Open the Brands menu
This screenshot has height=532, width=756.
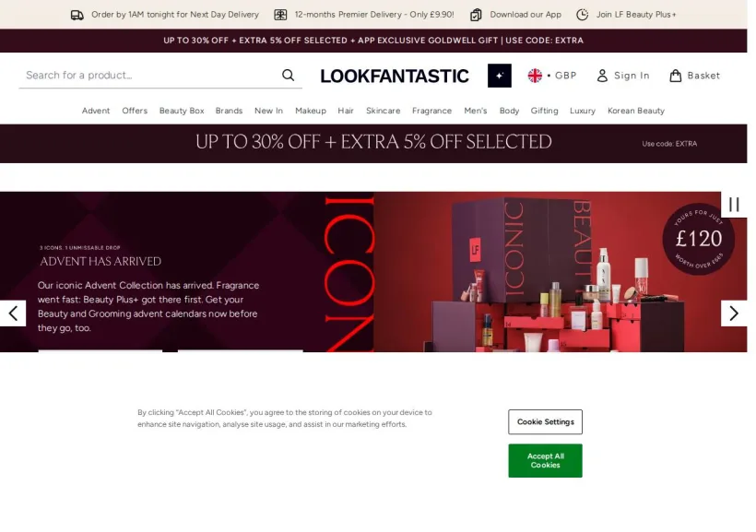pyautogui.click(x=229, y=111)
